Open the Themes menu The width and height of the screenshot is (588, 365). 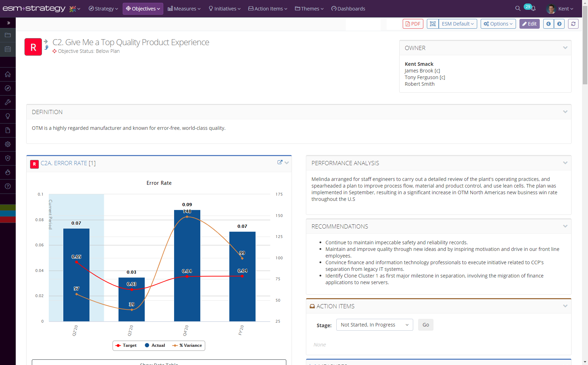pyautogui.click(x=309, y=8)
